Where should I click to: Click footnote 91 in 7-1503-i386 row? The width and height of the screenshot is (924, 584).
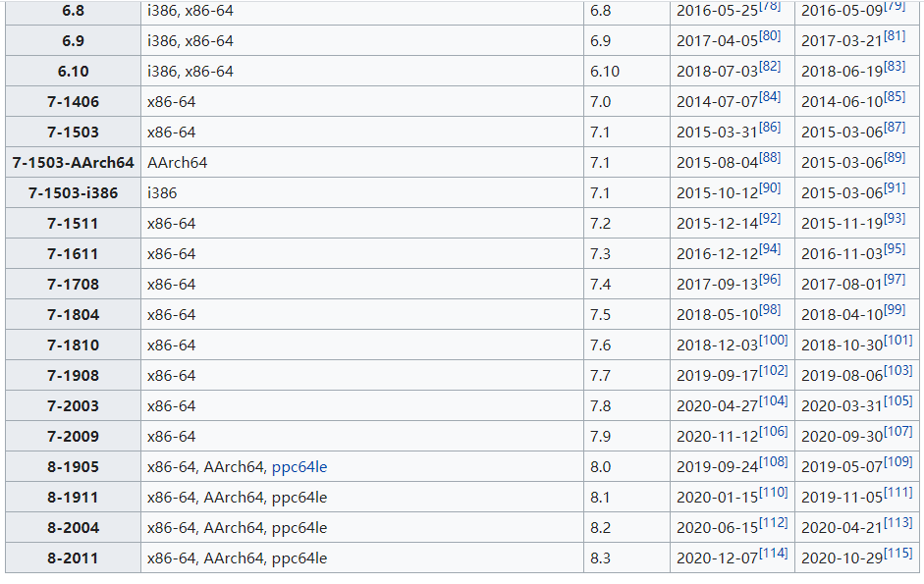pyautogui.click(x=895, y=188)
